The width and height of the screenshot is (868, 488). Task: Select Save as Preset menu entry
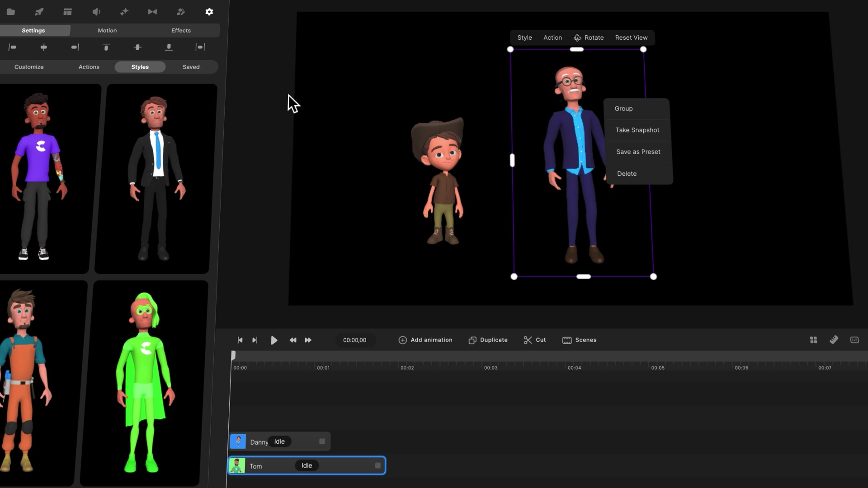point(638,152)
